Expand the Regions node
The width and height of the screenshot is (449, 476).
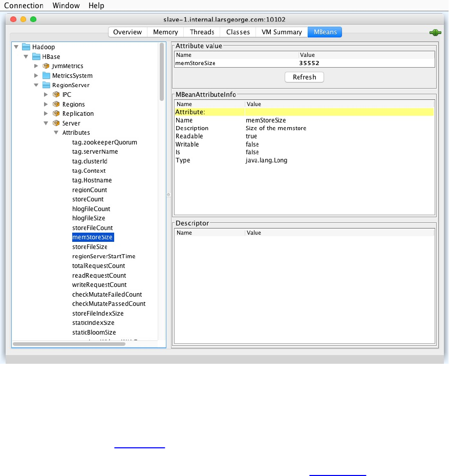point(46,104)
